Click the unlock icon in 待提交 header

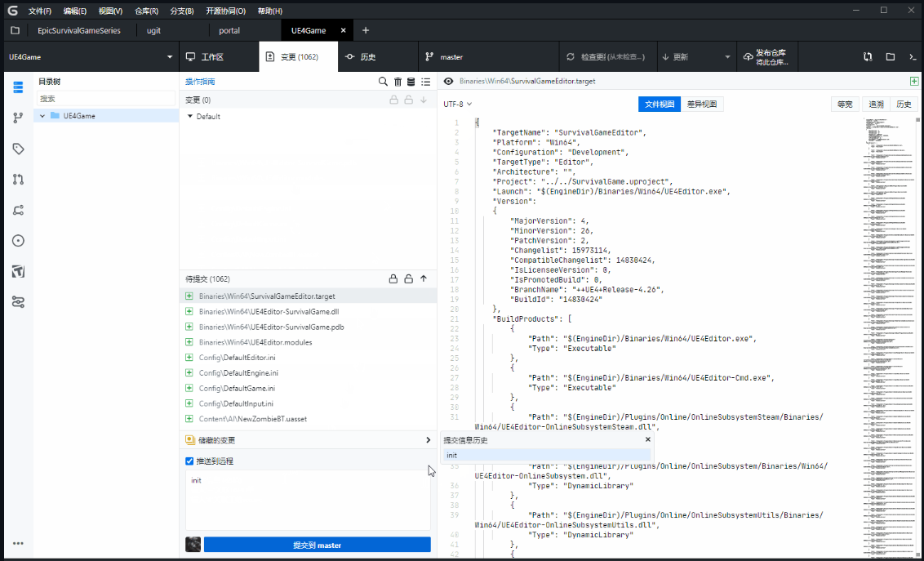click(408, 278)
